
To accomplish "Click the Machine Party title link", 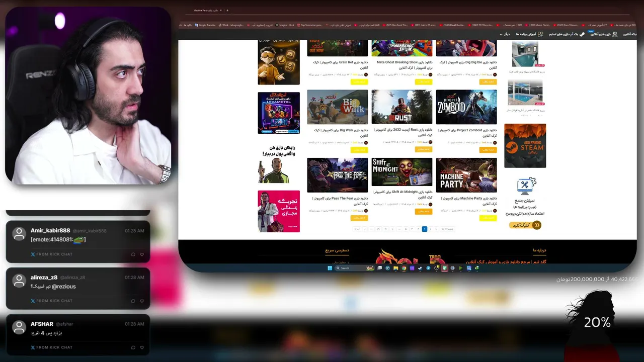I will pyautogui.click(x=469, y=201).
